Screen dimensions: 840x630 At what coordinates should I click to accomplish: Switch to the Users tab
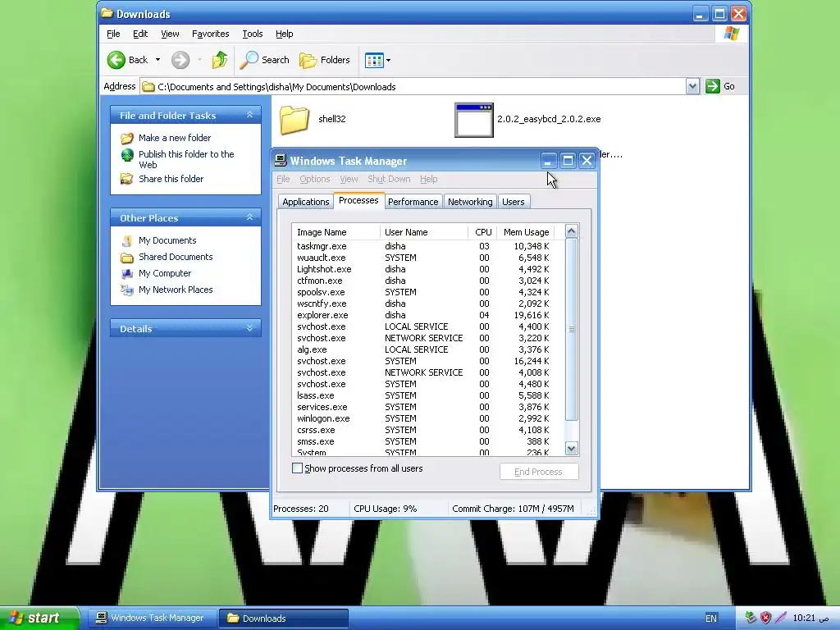coord(514,202)
